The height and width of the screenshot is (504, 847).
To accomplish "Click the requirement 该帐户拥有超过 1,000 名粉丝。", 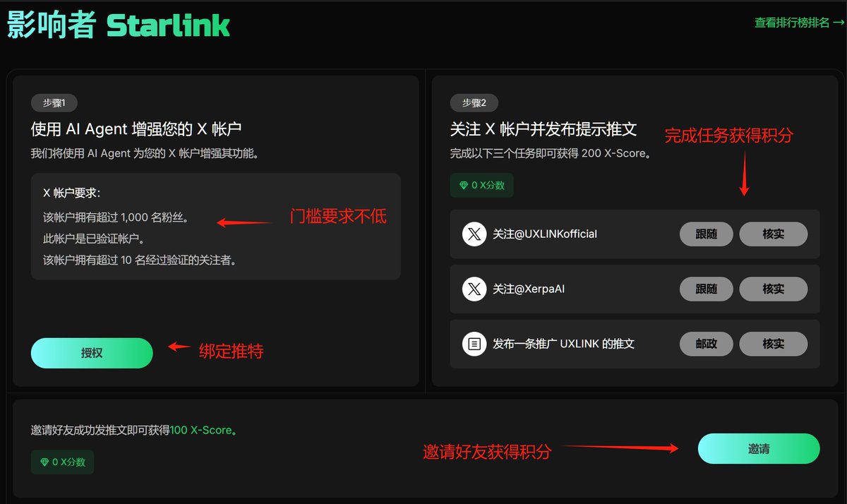I will tap(116, 217).
